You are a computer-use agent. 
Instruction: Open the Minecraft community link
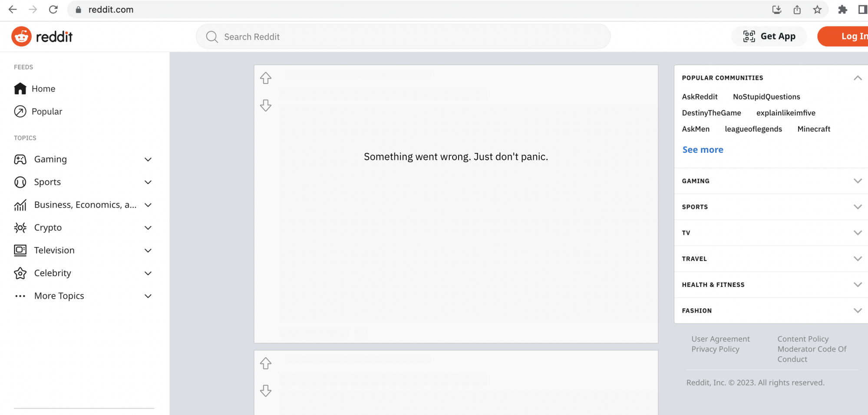pos(814,129)
